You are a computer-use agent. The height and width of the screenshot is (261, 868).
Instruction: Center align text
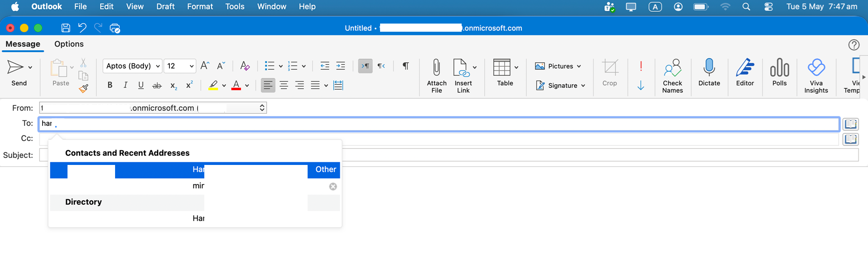click(x=284, y=85)
